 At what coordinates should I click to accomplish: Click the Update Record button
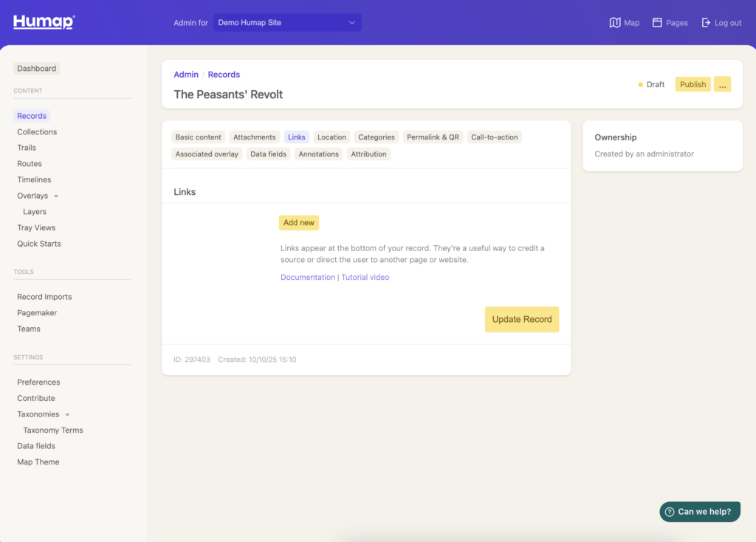(x=522, y=319)
